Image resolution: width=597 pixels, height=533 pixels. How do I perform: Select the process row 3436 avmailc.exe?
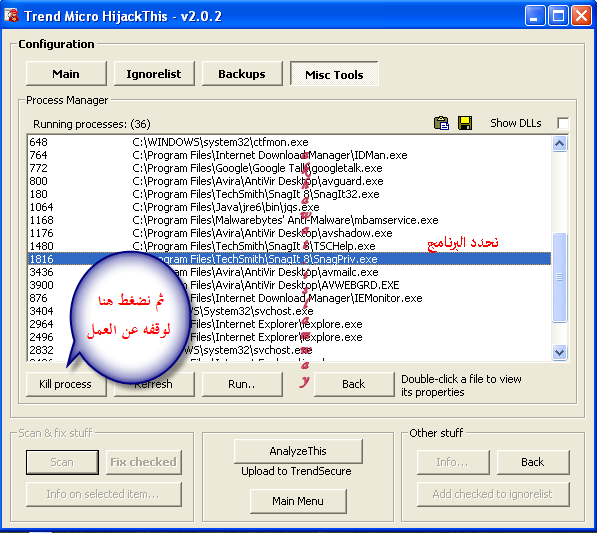point(289,272)
